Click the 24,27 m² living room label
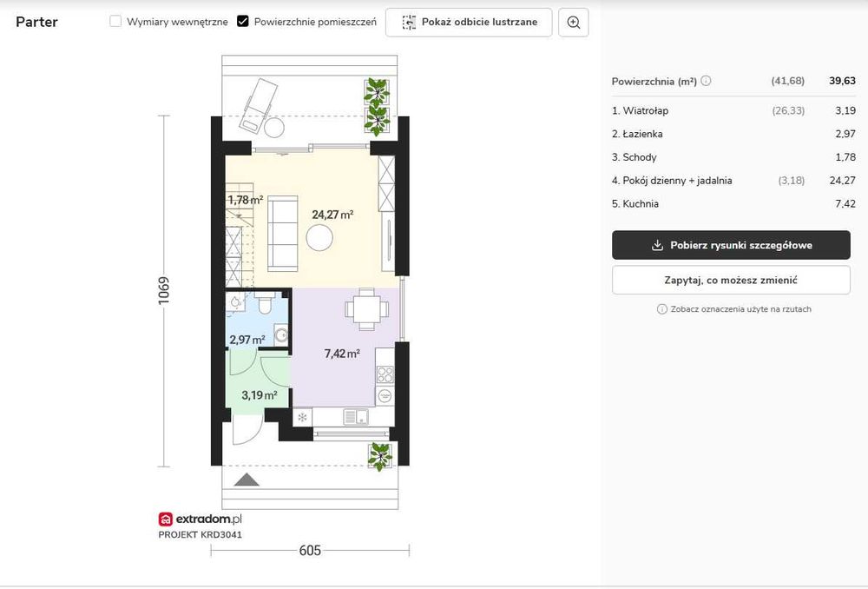 [332, 215]
